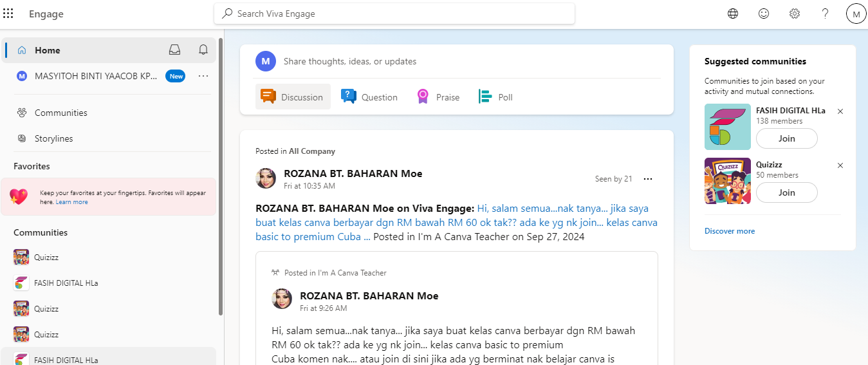Open the settings gear
The height and width of the screenshot is (365, 868).
(795, 14)
